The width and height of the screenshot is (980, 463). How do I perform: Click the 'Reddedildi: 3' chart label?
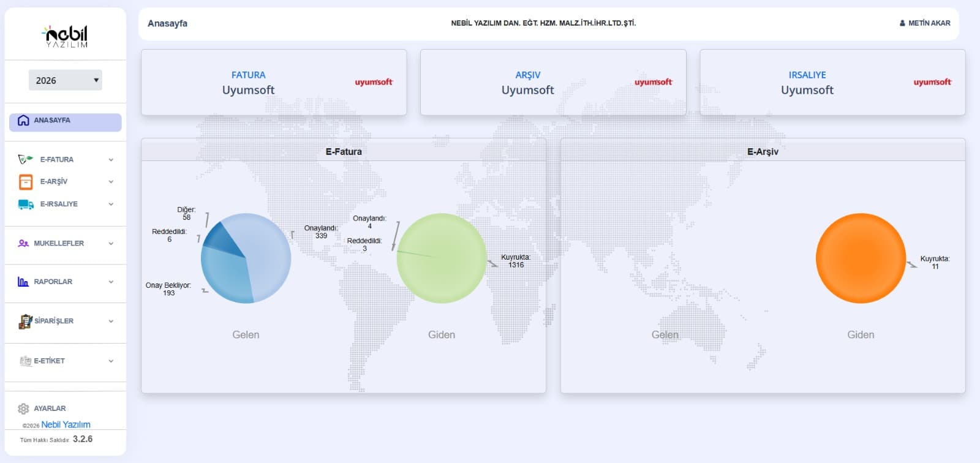[x=364, y=244]
